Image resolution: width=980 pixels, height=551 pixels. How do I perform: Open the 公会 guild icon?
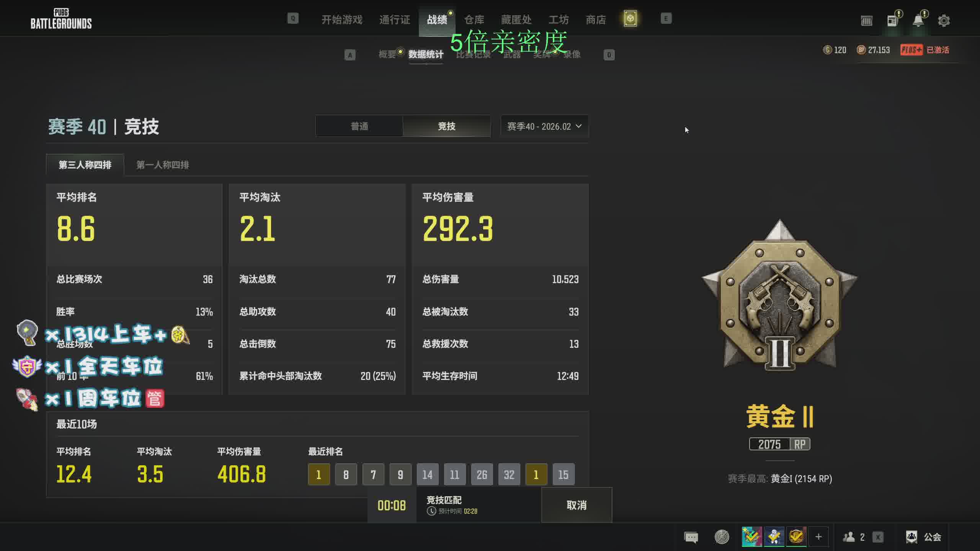(911, 537)
